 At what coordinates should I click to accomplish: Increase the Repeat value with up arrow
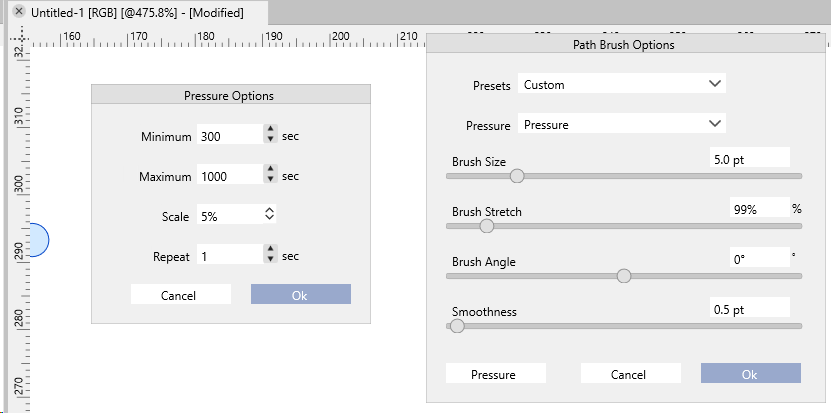point(270,250)
